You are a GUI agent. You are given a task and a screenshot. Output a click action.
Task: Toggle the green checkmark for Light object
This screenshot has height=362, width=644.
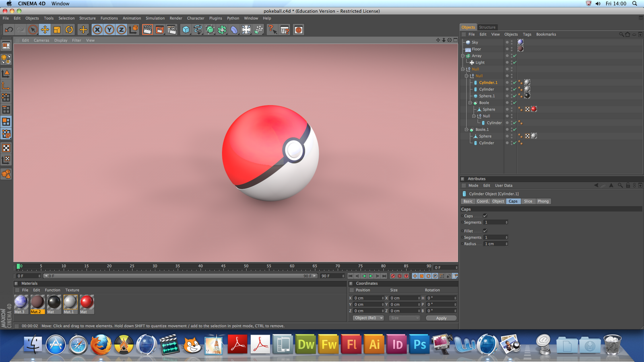coord(515,62)
